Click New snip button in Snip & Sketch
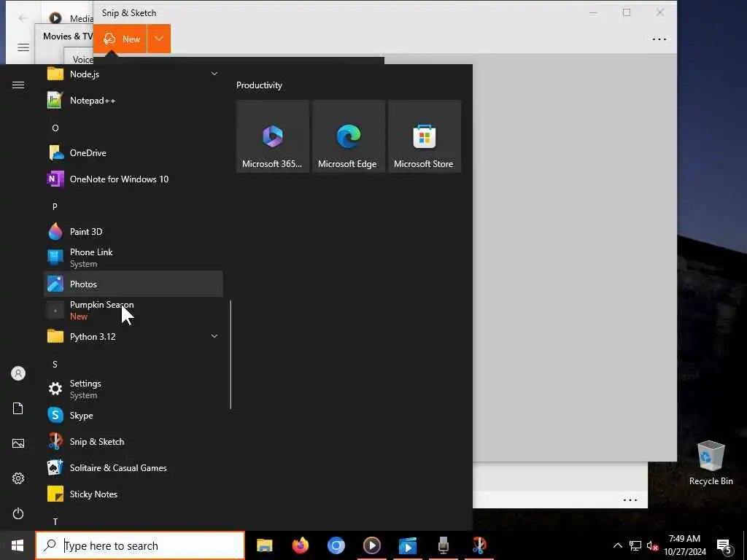This screenshot has width=747, height=560. point(120,39)
